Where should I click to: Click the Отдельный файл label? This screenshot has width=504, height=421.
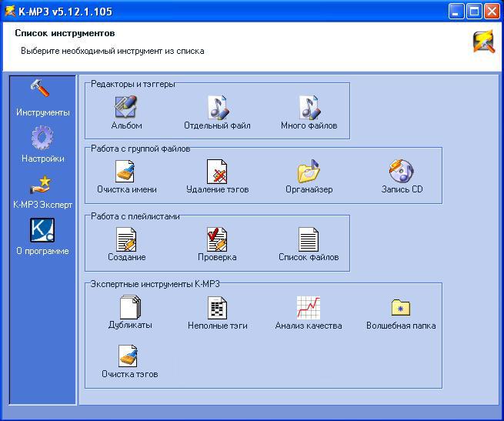click(x=217, y=125)
